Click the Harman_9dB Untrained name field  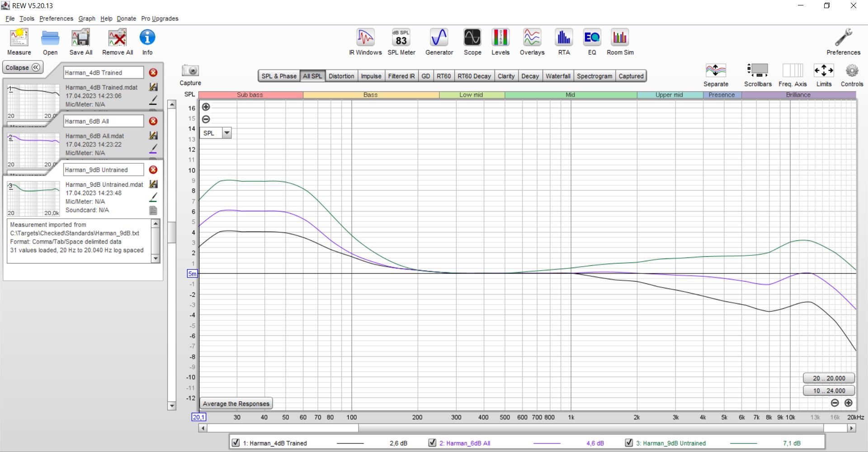104,169
